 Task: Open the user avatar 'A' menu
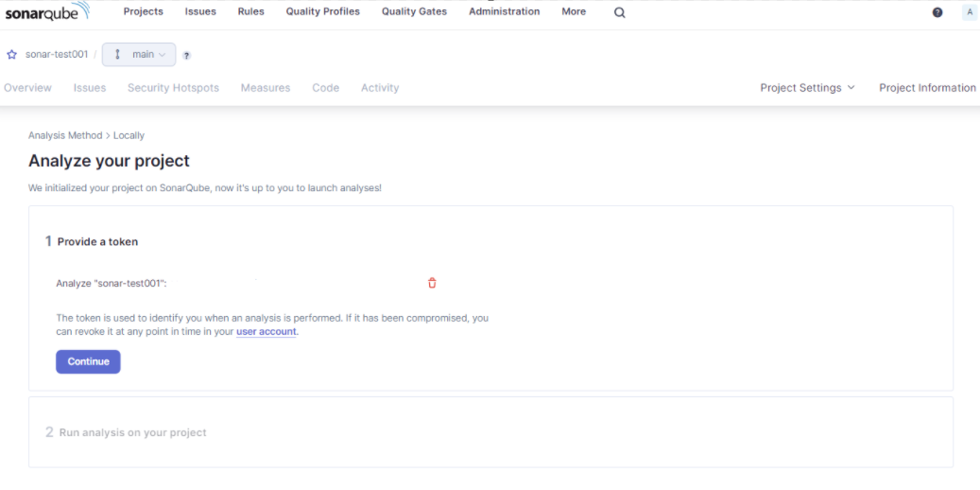tap(970, 12)
